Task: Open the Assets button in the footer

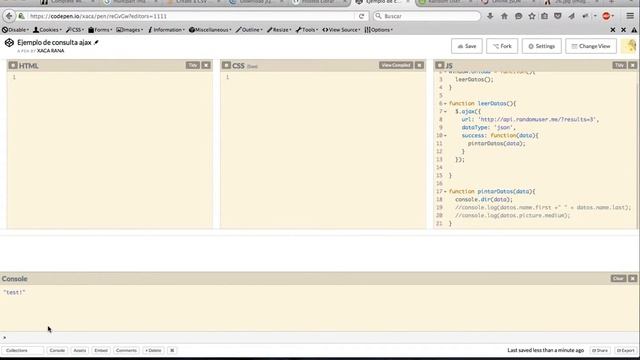Action: tap(80, 350)
